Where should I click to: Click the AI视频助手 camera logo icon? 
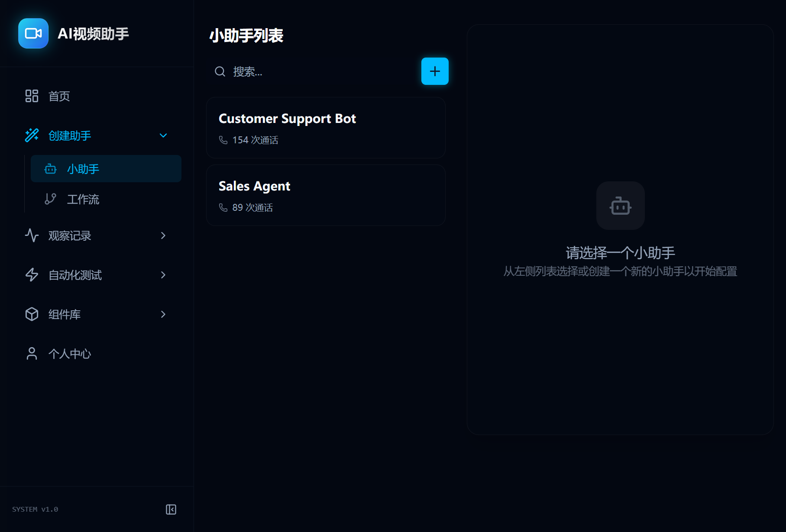33,33
